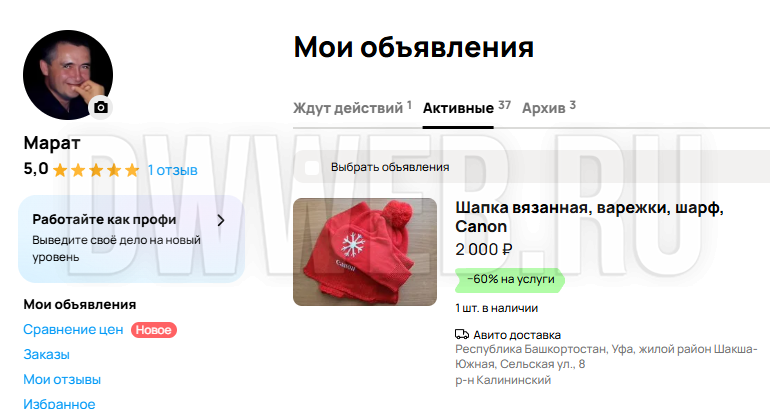Image resolution: width=770 pixels, height=409 pixels.
Task: Open Сравнение цен in sidebar
Action: pos(73,329)
